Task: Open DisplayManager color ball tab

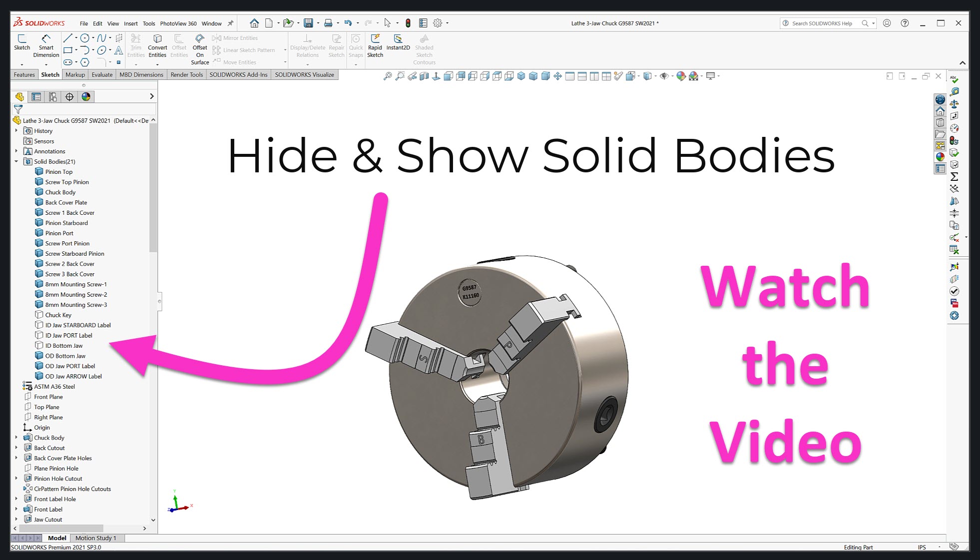Action: 86,96
